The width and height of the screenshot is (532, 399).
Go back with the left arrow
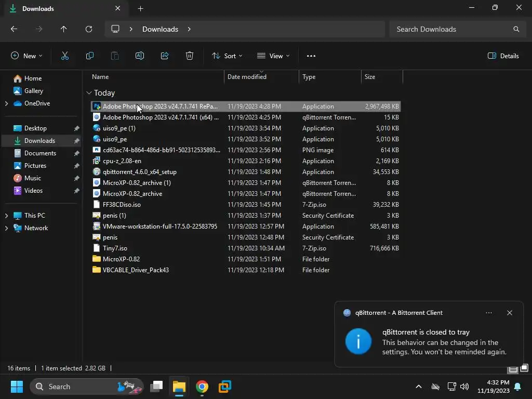pos(14,29)
